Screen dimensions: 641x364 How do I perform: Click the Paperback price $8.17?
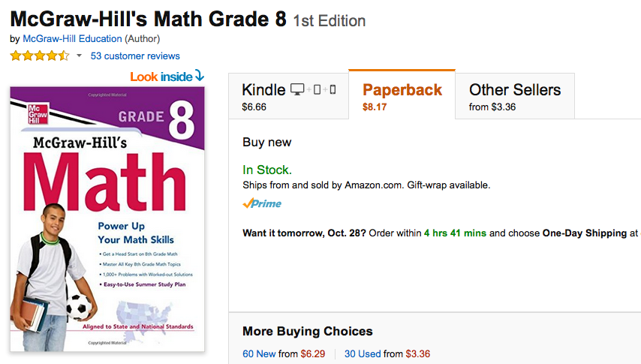point(375,107)
